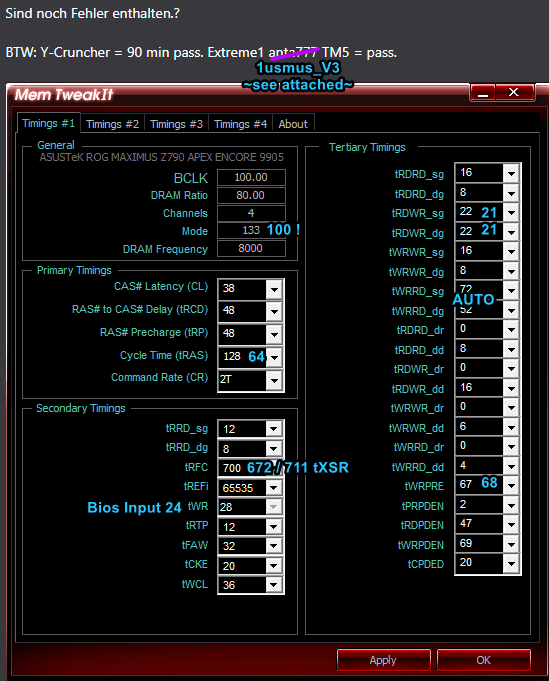The height and width of the screenshot is (681, 549).
Task: Confirm with the OK button
Action: pyautogui.click(x=483, y=660)
